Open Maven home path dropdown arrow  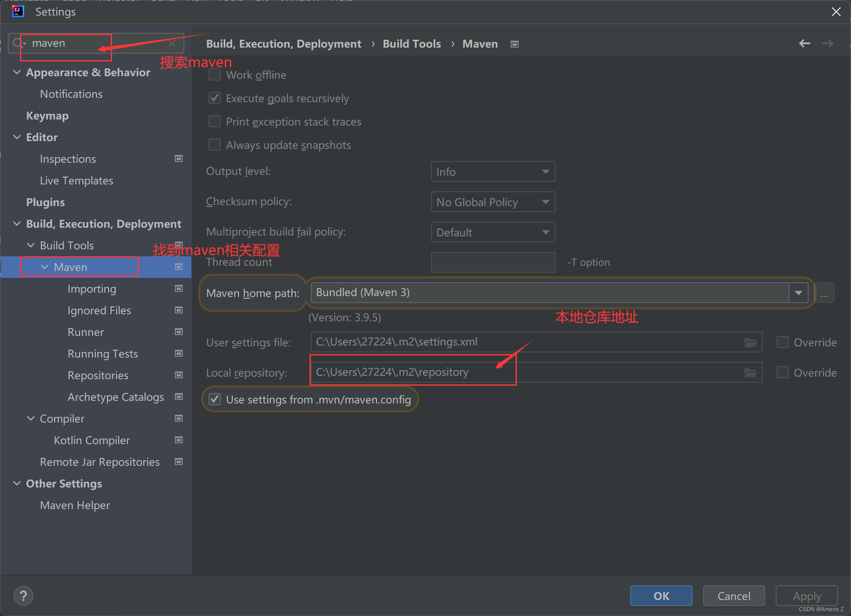(799, 293)
